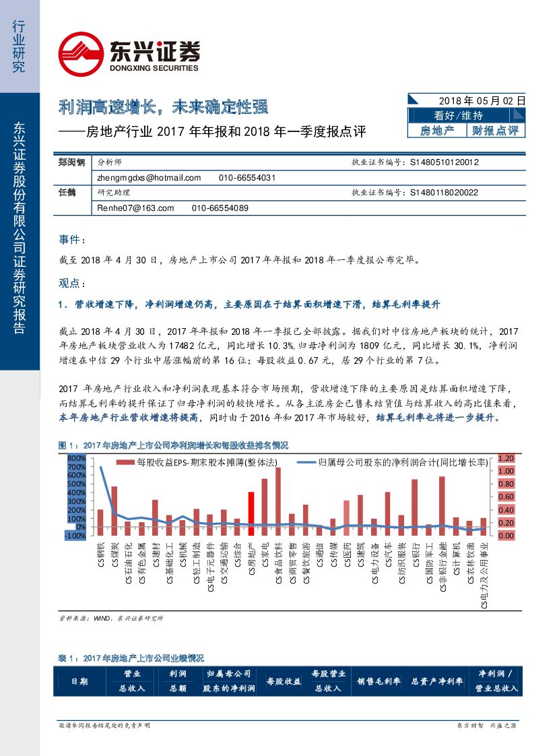557x756 pixels.
Task: Click sidebar label 行业研究
Action: [19, 46]
